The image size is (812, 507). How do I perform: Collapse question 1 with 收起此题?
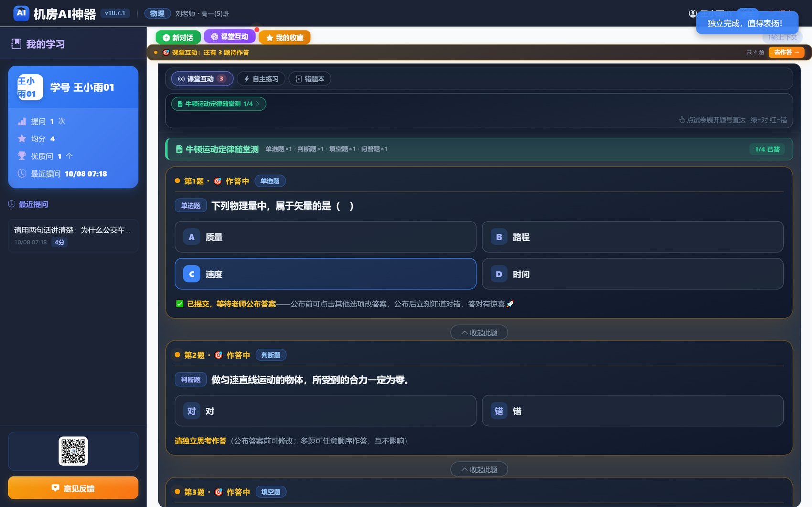[x=479, y=332]
